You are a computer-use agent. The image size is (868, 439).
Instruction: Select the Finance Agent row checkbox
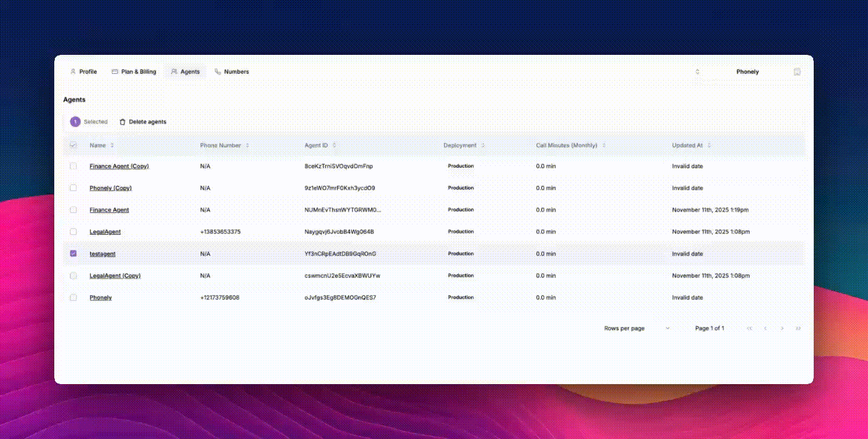tap(73, 210)
